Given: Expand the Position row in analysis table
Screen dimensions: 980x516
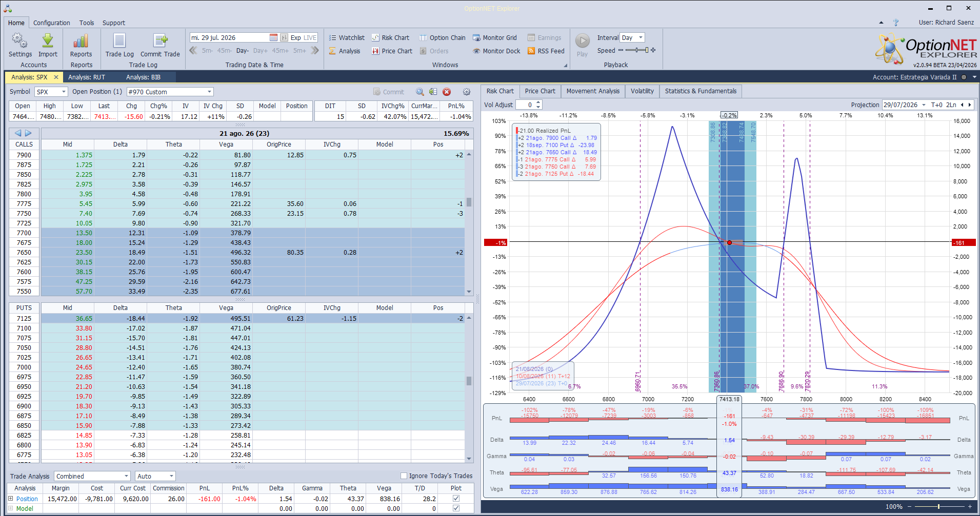Looking at the screenshot, I should coord(10,498).
